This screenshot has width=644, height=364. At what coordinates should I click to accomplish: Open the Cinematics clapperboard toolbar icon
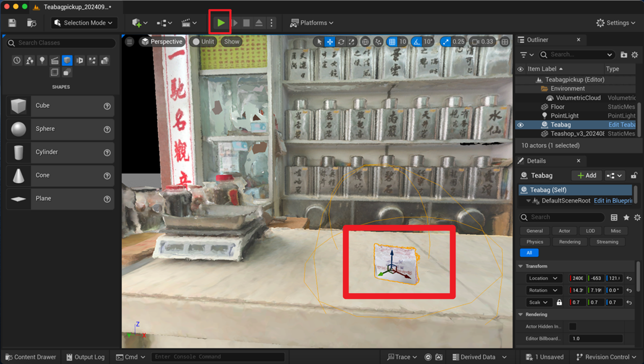[x=186, y=23]
